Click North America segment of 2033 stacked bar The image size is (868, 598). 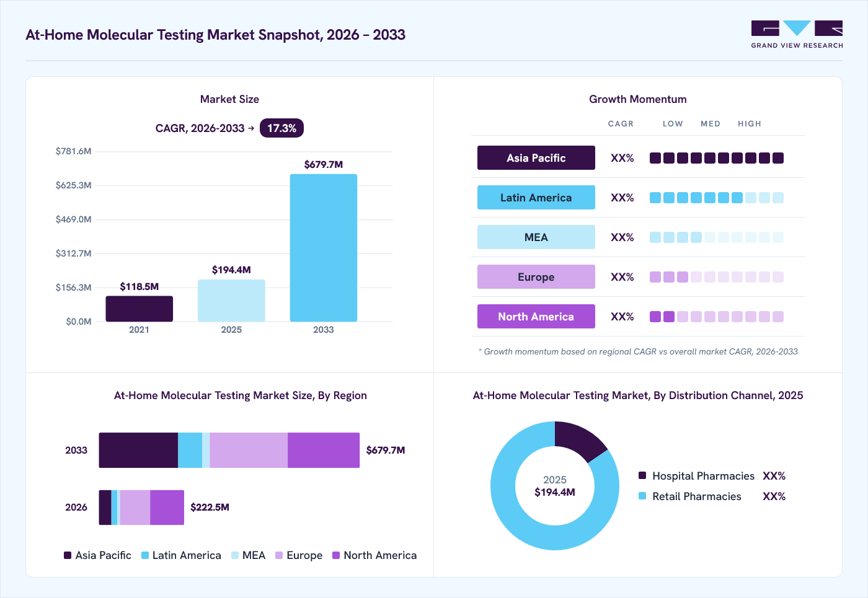pyautogui.click(x=324, y=450)
